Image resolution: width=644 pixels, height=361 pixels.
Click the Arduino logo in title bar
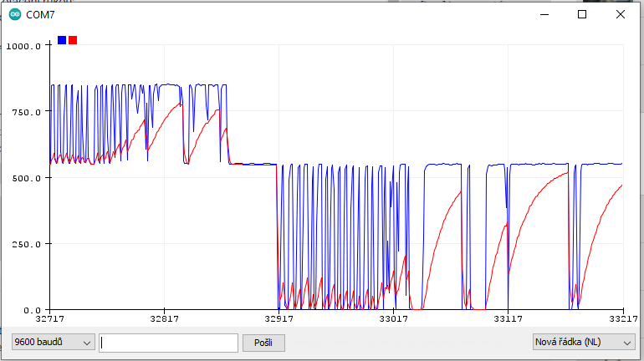point(15,14)
